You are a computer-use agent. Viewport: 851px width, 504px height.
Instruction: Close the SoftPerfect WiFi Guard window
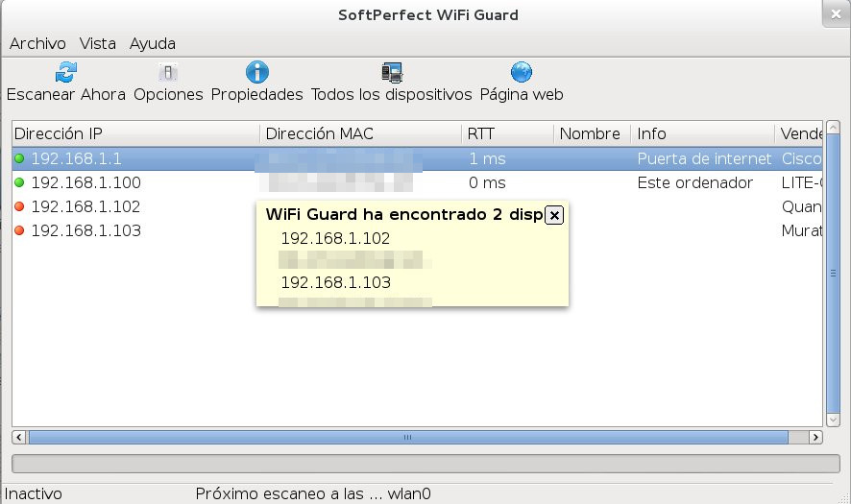[836, 14]
